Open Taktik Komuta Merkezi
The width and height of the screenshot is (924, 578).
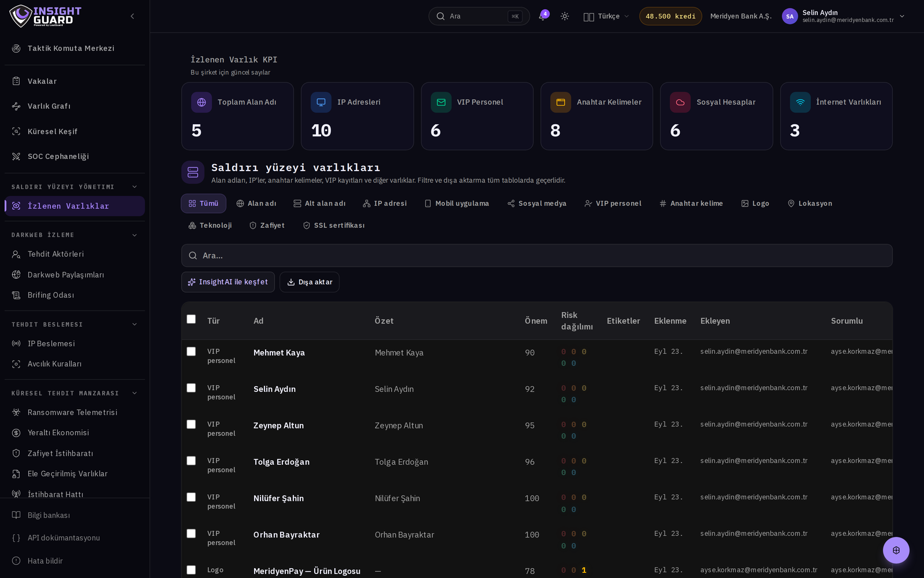(74, 49)
